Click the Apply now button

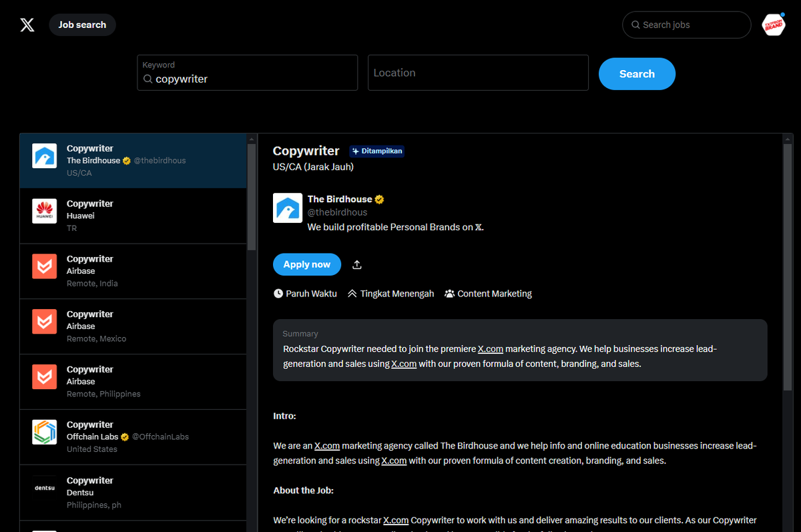click(307, 265)
